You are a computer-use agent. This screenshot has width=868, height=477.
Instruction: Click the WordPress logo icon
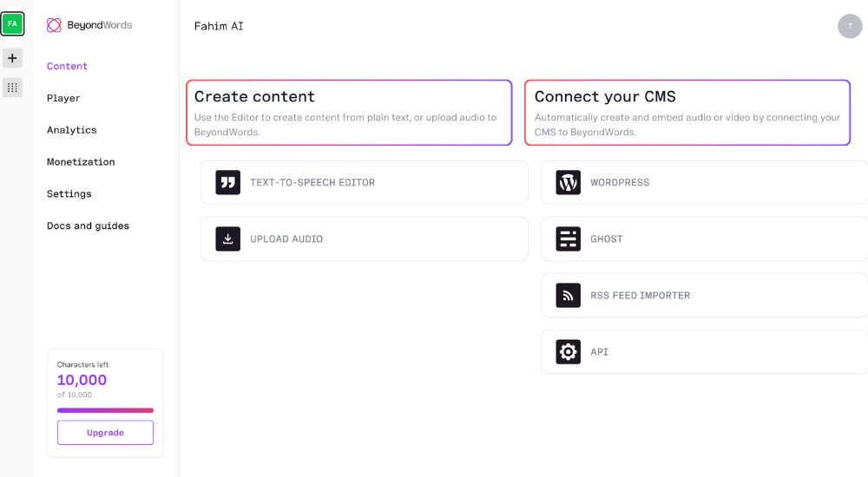[568, 182]
